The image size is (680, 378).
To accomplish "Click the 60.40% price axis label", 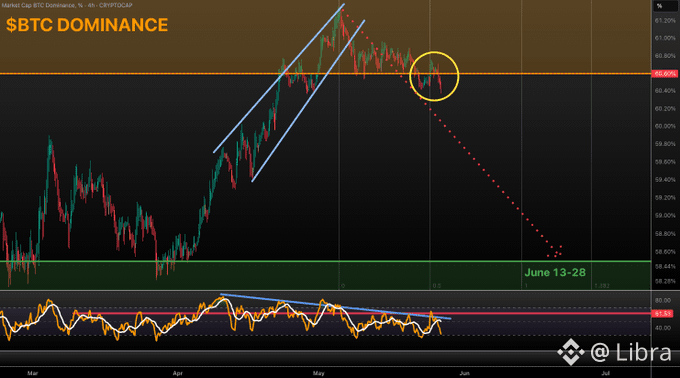I will (x=665, y=91).
